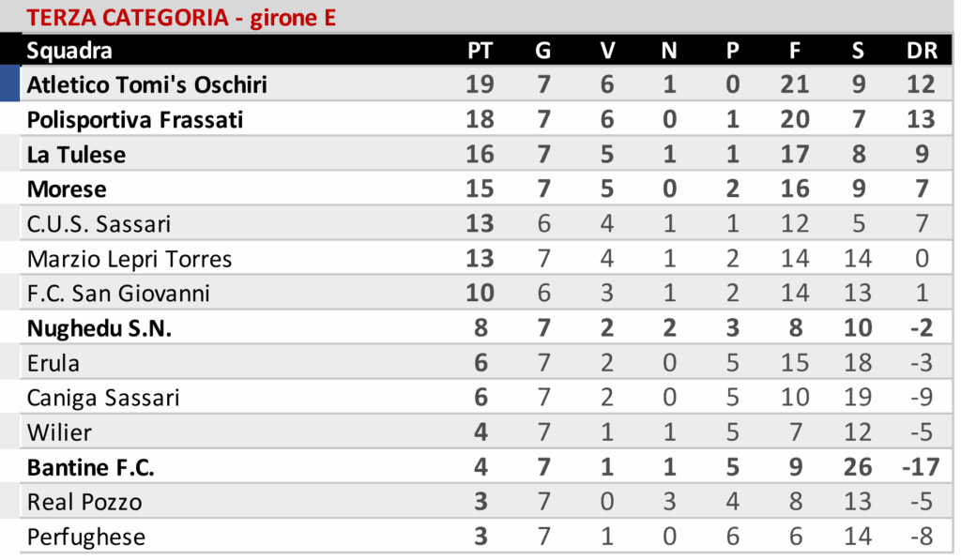961x560 pixels.
Task: Click the PT column header
Action: click(x=480, y=51)
